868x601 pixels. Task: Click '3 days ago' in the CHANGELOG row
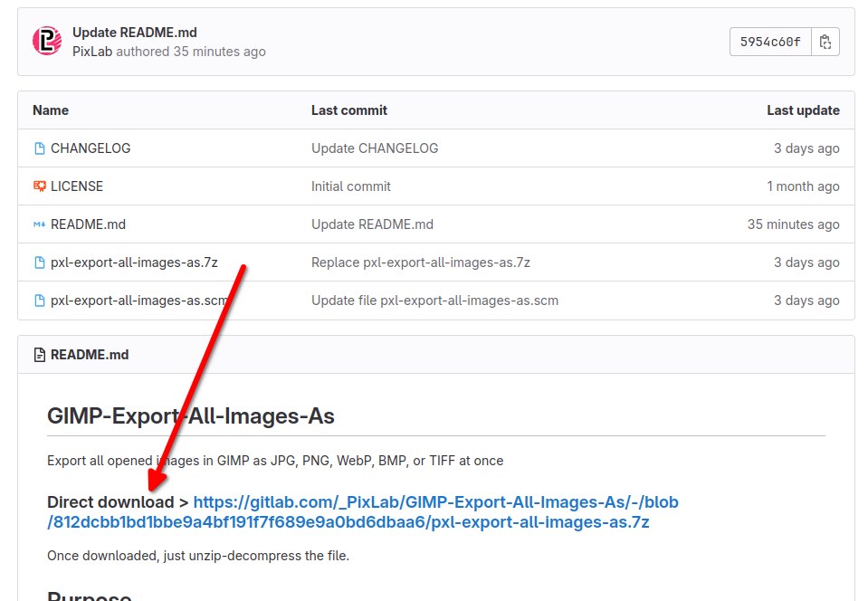pyautogui.click(x=806, y=148)
